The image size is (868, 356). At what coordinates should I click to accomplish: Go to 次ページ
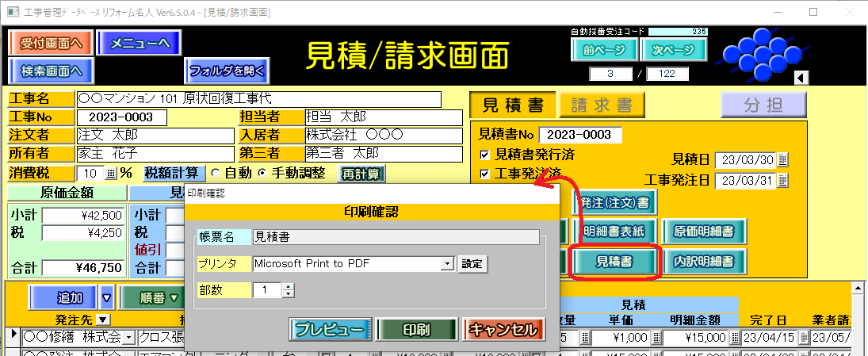click(673, 50)
